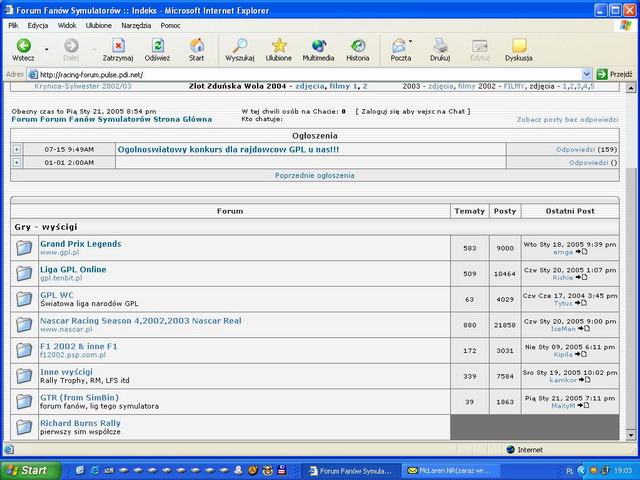
Task: Click the Przejdź go button
Action: point(614,74)
